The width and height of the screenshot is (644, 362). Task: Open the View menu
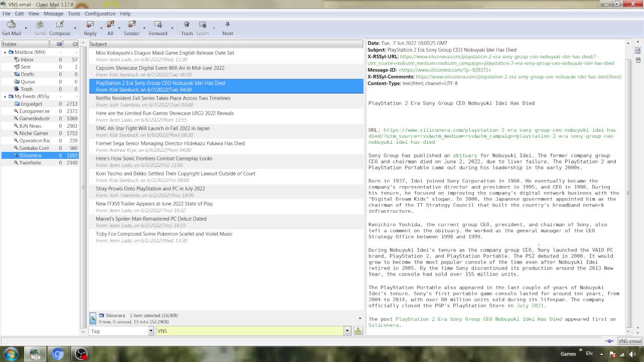(34, 14)
